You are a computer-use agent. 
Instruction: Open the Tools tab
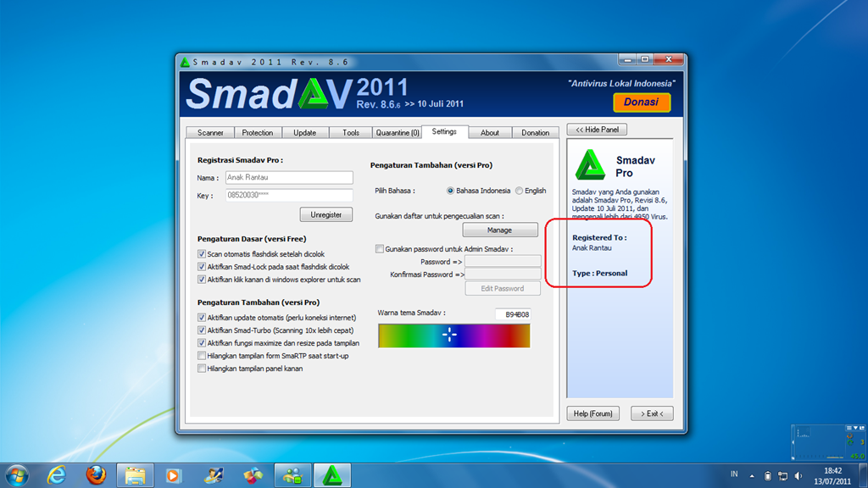(x=350, y=133)
